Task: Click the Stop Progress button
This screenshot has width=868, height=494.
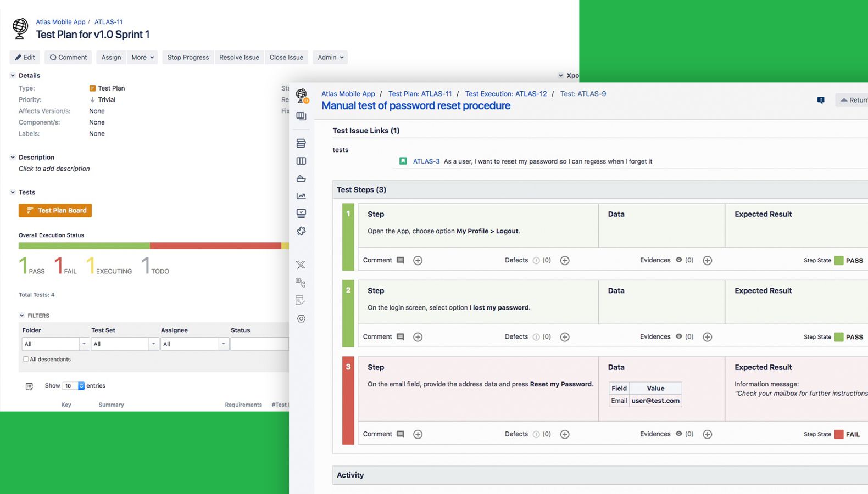Action: (188, 57)
